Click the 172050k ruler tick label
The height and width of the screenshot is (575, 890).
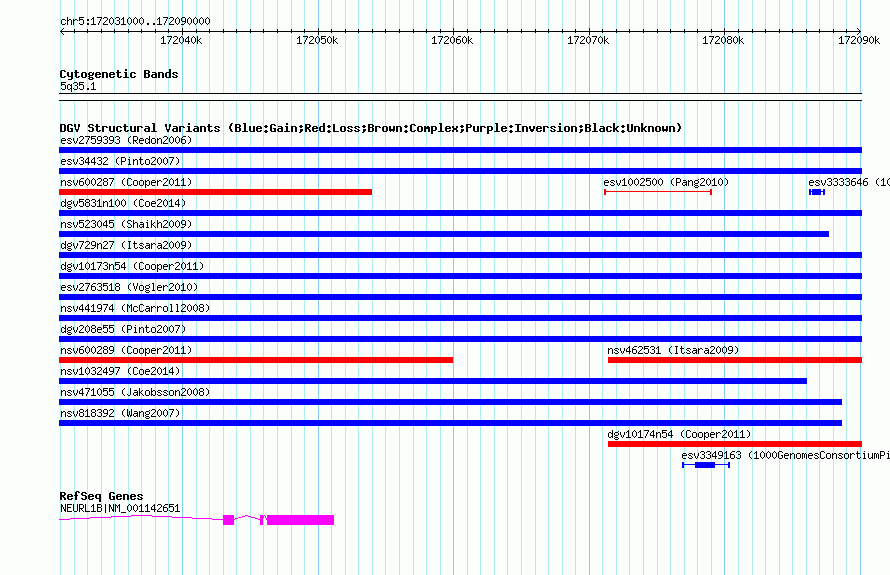[x=317, y=40]
